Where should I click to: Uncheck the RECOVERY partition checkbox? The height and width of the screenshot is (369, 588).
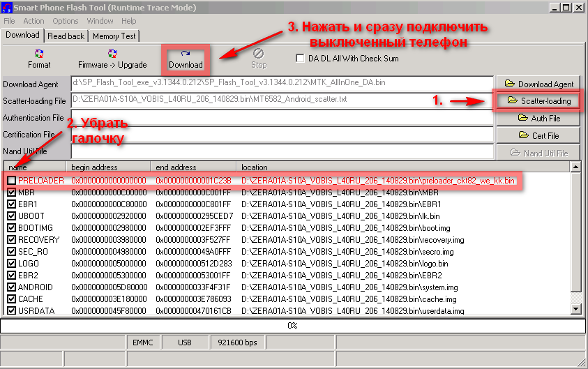[12, 240]
